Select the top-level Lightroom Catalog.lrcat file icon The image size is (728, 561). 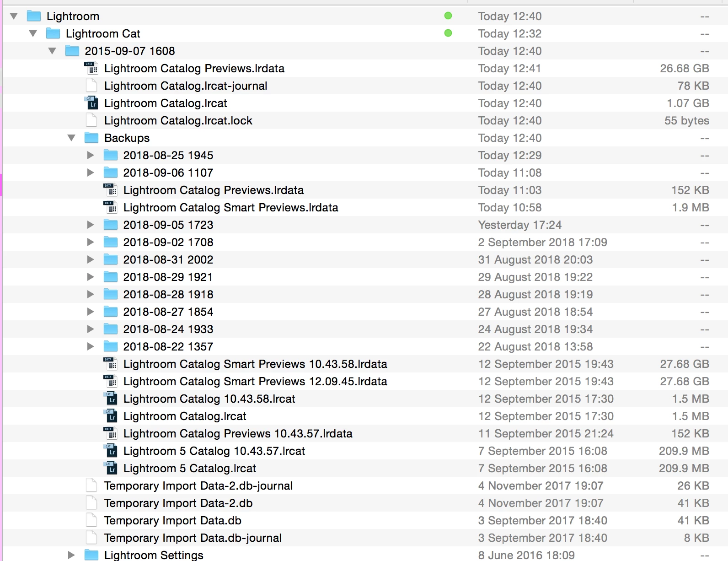(x=91, y=103)
